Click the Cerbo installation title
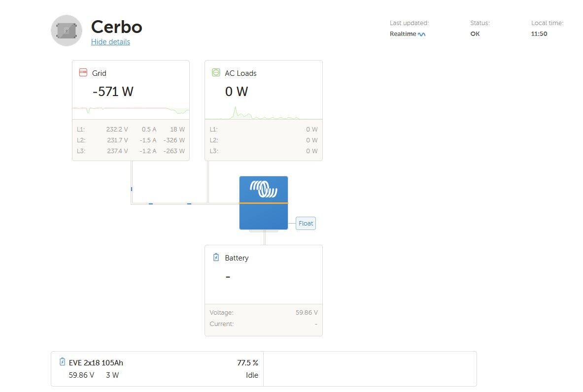This screenshot has width=583, height=392. point(117,27)
